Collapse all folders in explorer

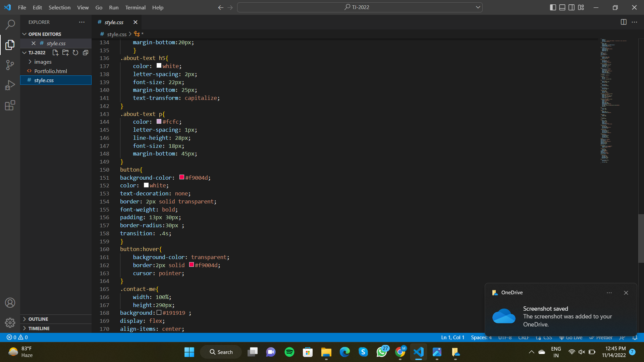click(86, 53)
